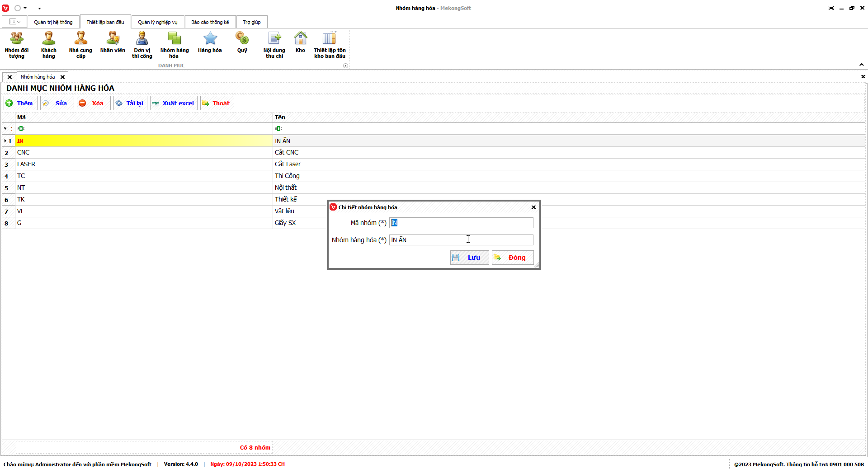
Task: Open Nhân viên list
Action: [x=113, y=43]
